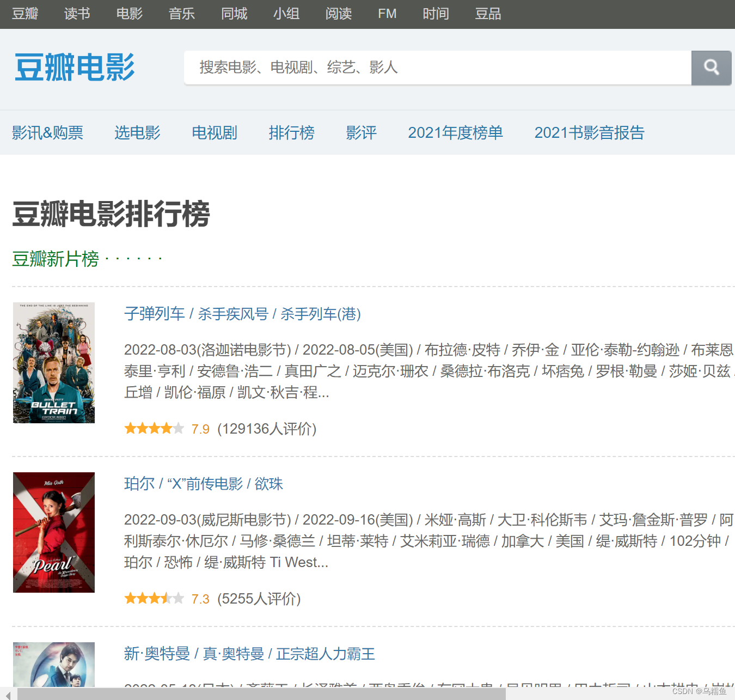The image size is (735, 700).
Task: Open the 豆瓣电影 logo homepage
Action: click(75, 68)
